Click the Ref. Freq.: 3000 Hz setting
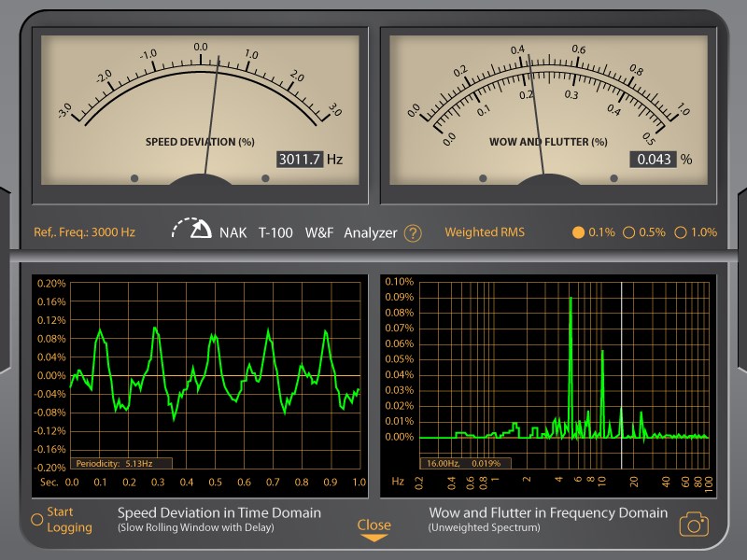Screen dimensions: 747x560 [84, 232]
